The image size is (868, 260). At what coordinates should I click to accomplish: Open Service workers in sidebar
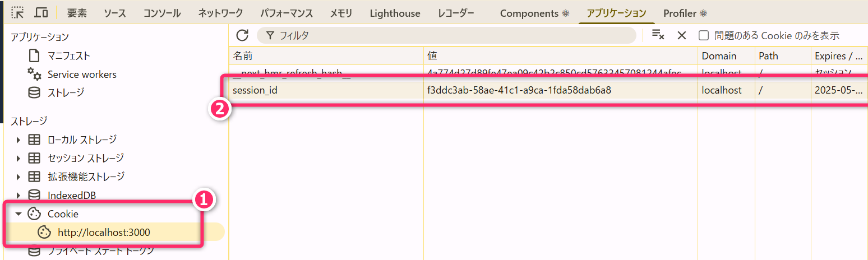coord(82,75)
